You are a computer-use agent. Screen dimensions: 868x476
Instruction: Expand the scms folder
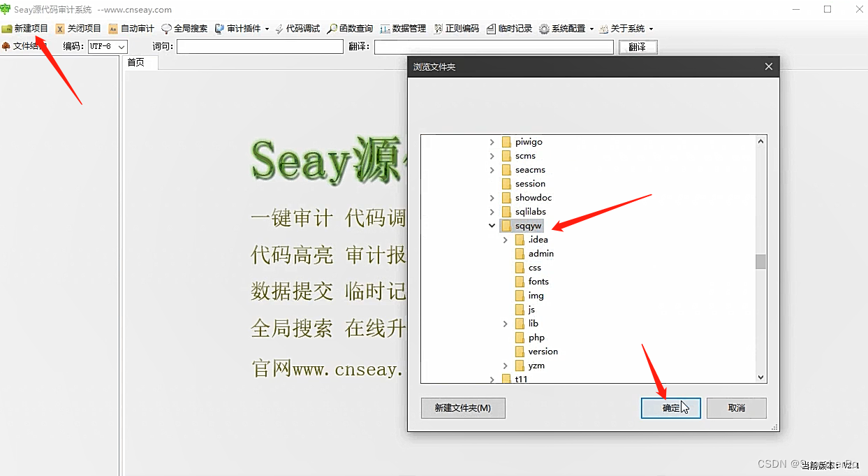pyautogui.click(x=492, y=156)
